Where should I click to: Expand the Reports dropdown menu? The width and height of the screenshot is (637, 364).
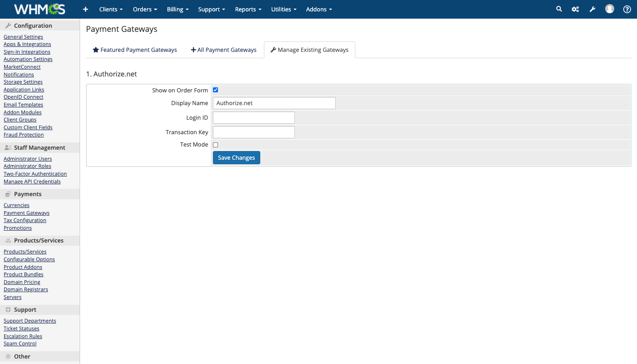[248, 9]
